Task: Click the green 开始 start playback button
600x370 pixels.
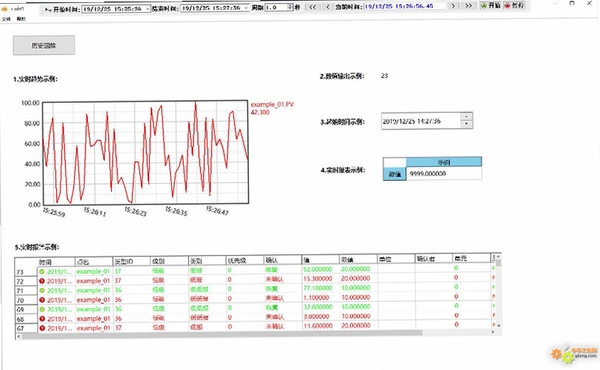Action: tap(491, 5)
